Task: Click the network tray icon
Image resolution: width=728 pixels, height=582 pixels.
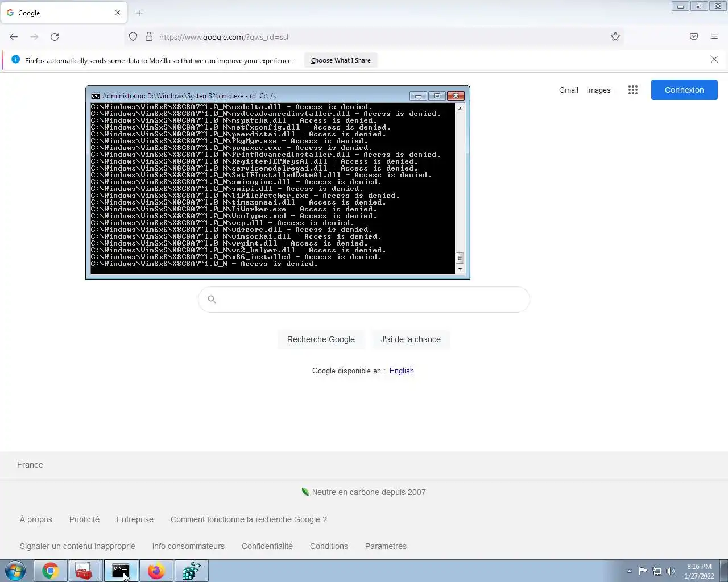Action: [657, 571]
